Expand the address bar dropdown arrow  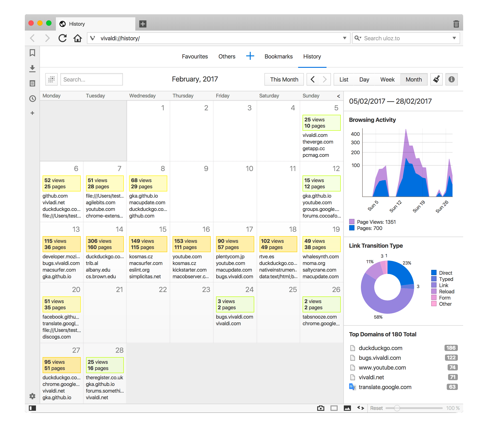pos(344,38)
